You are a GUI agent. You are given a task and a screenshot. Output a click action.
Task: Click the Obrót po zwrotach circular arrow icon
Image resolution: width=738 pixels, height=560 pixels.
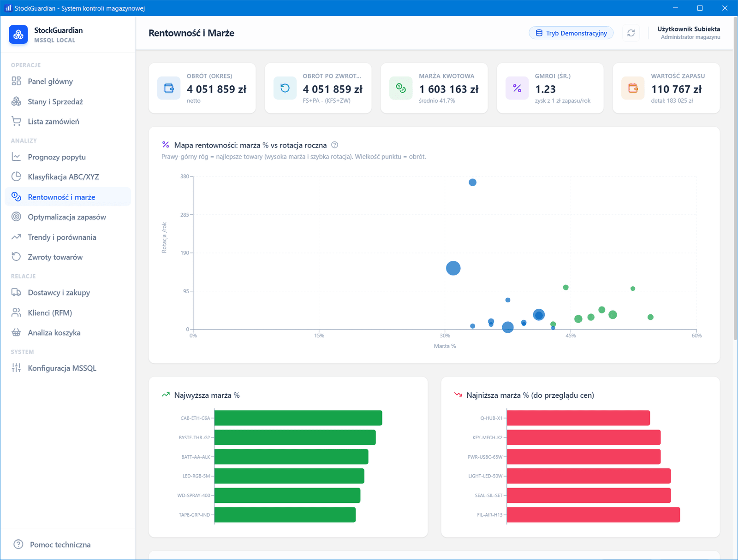(x=285, y=88)
